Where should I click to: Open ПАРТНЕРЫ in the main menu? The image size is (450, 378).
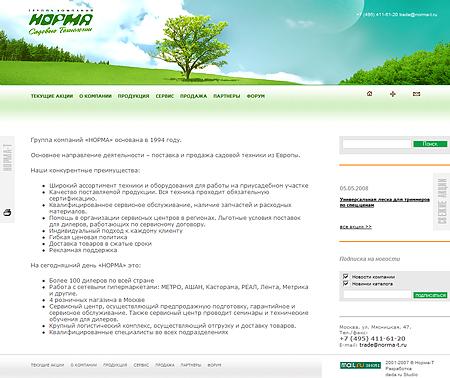(227, 96)
